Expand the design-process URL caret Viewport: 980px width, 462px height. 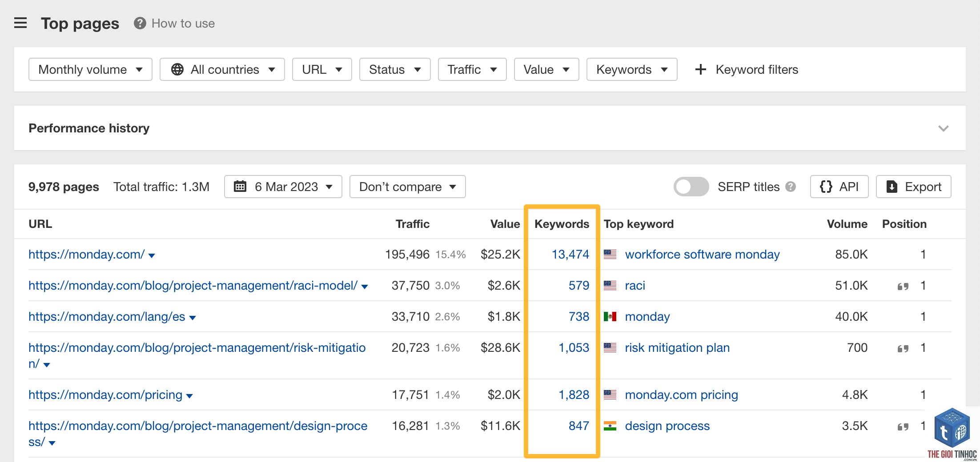click(52, 443)
